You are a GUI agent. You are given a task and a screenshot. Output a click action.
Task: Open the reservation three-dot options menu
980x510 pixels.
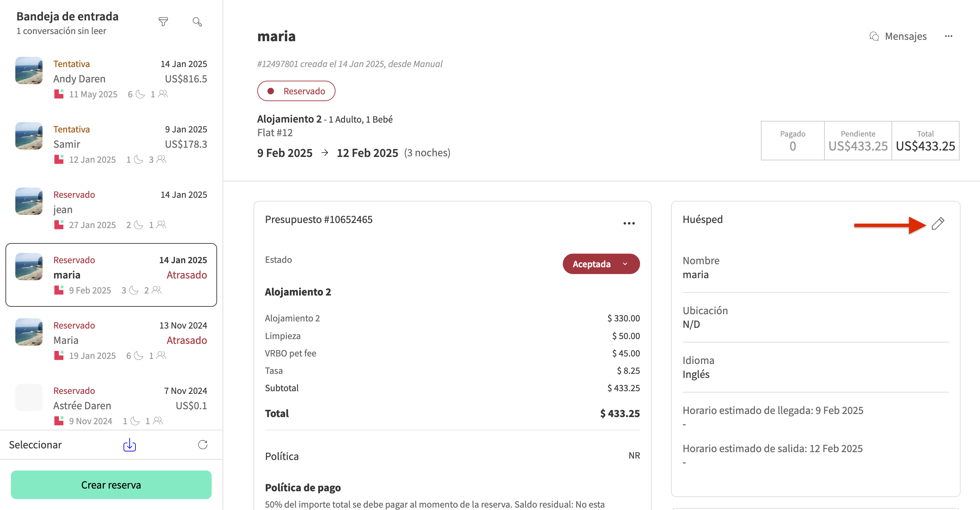click(x=948, y=36)
